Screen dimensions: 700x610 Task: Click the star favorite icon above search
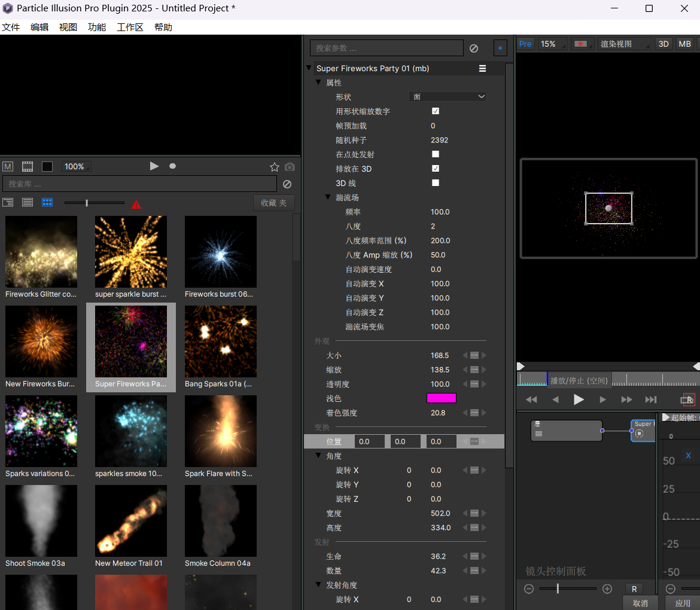click(274, 167)
